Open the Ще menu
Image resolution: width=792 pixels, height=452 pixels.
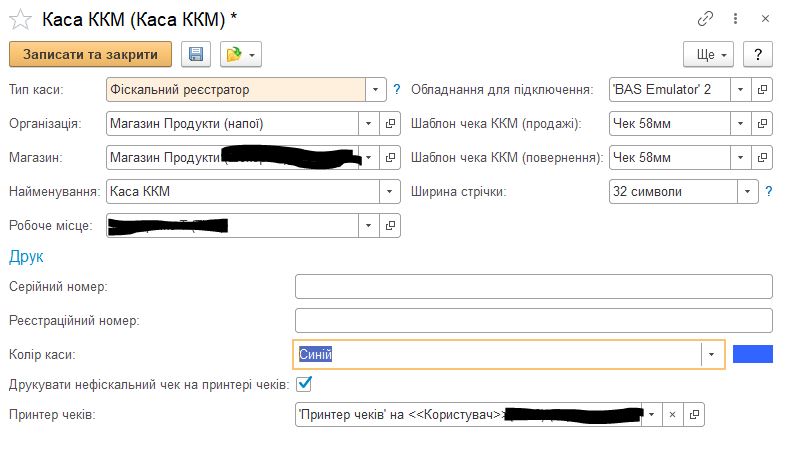pos(708,54)
